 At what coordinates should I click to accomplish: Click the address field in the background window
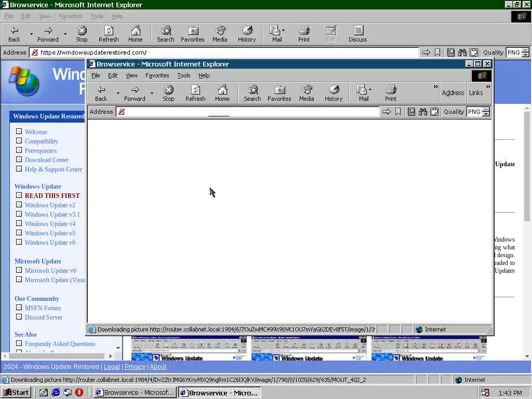224,52
